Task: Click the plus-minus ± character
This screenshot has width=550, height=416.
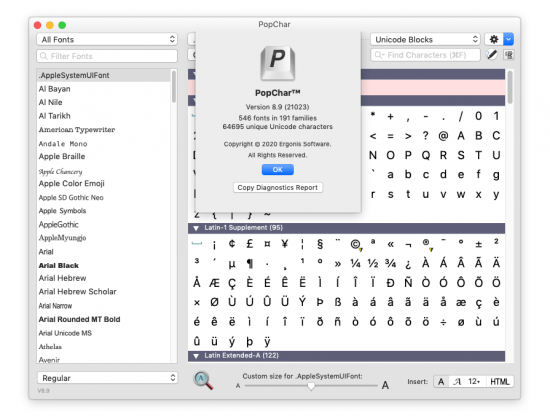Action: [478, 244]
